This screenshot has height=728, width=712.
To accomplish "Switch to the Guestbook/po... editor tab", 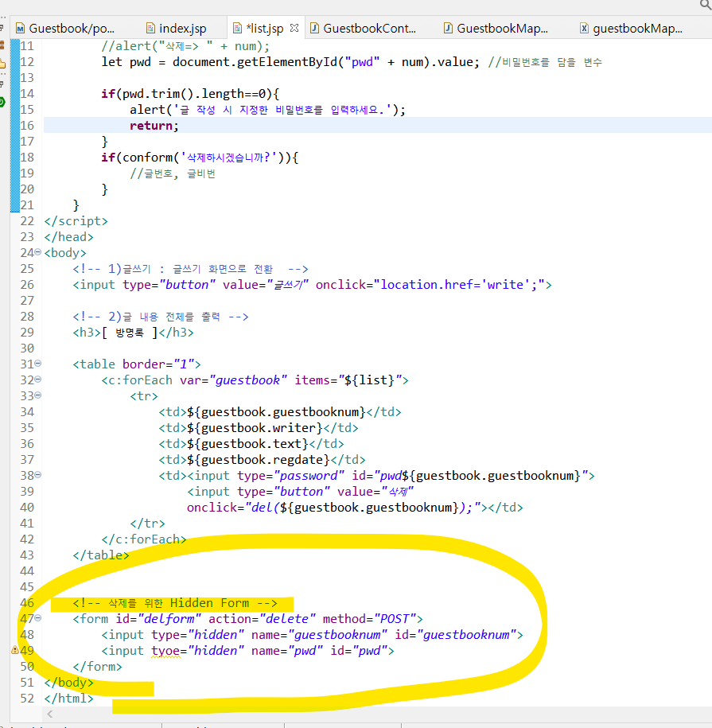I will click(65, 29).
